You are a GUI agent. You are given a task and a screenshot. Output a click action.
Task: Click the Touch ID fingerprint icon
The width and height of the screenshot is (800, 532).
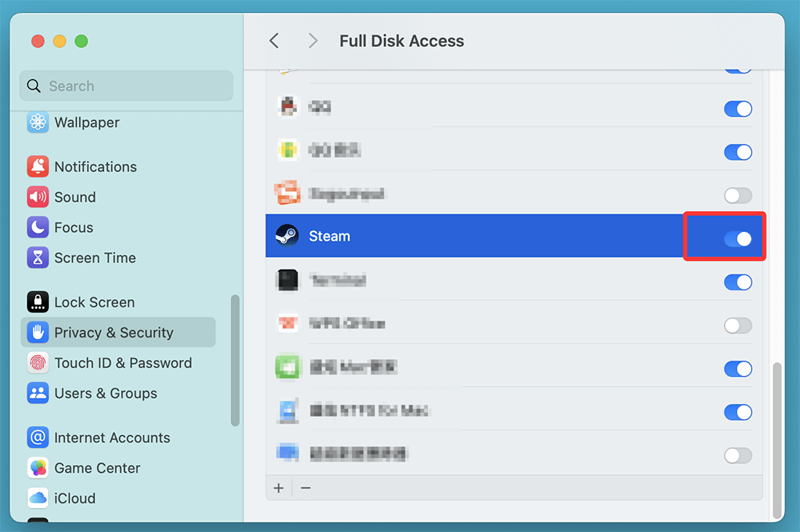pos(38,363)
